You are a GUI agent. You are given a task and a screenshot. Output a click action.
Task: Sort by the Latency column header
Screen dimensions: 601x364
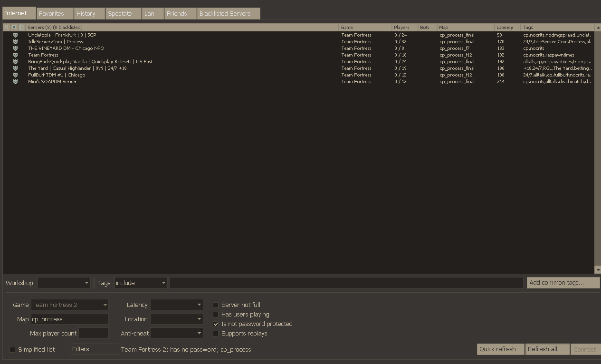(508, 28)
